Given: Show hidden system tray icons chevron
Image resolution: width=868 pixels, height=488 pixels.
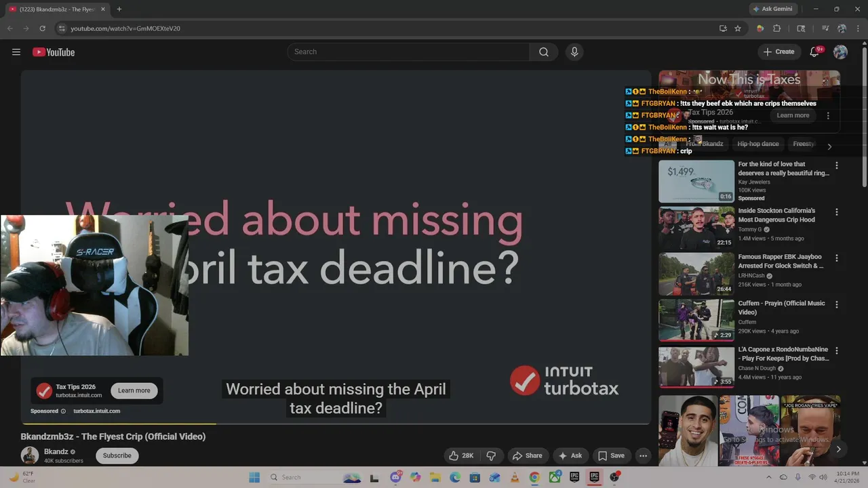Looking at the screenshot, I should coord(768,477).
